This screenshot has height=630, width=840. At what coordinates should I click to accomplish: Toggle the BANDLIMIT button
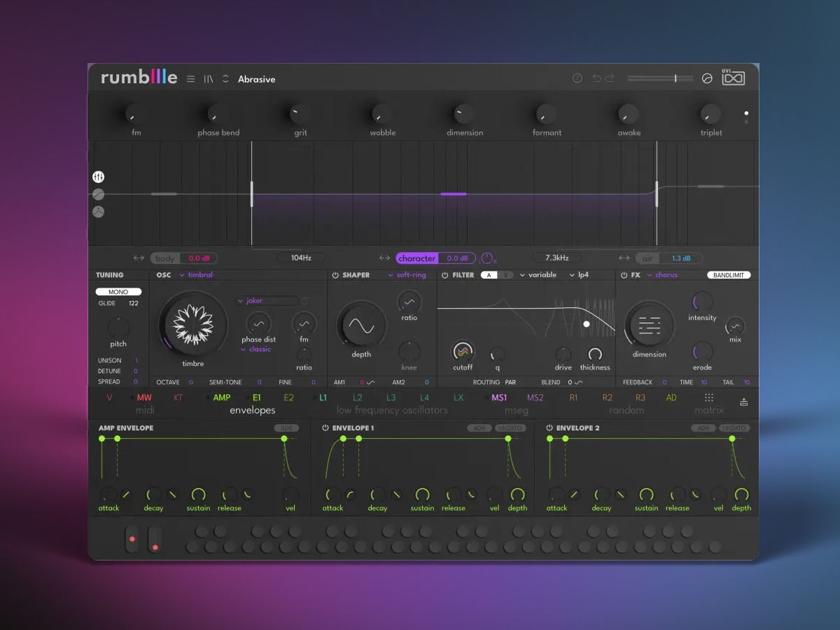coord(729,275)
